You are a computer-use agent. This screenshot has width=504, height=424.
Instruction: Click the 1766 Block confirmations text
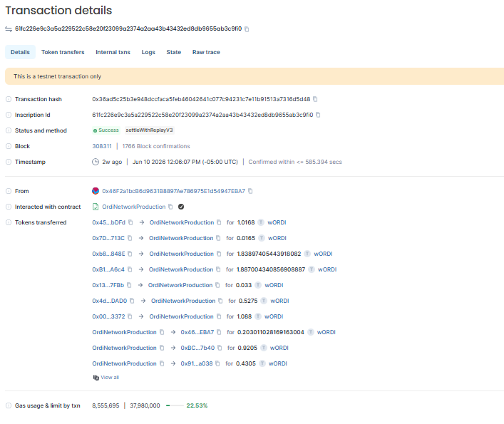tap(156, 146)
